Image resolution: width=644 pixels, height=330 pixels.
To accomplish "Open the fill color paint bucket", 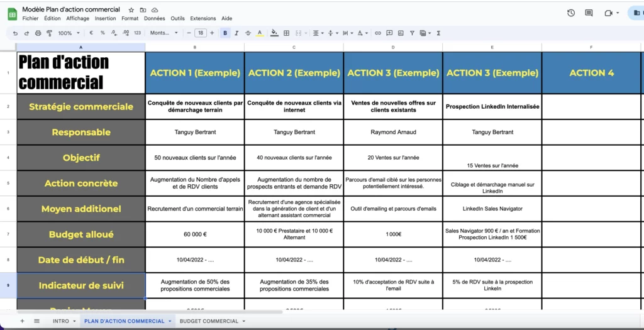I will pos(274,33).
